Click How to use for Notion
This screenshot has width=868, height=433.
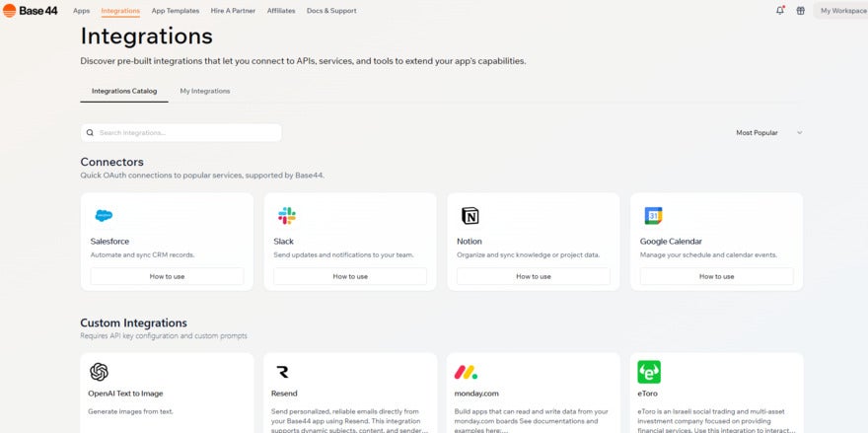coord(534,276)
